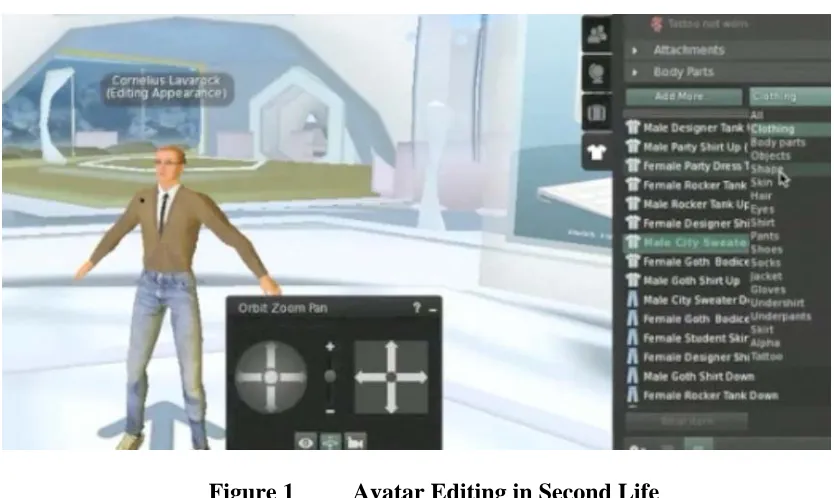The width and height of the screenshot is (834, 498).
Task: Choose Shape in the filter list
Action: coord(766,169)
